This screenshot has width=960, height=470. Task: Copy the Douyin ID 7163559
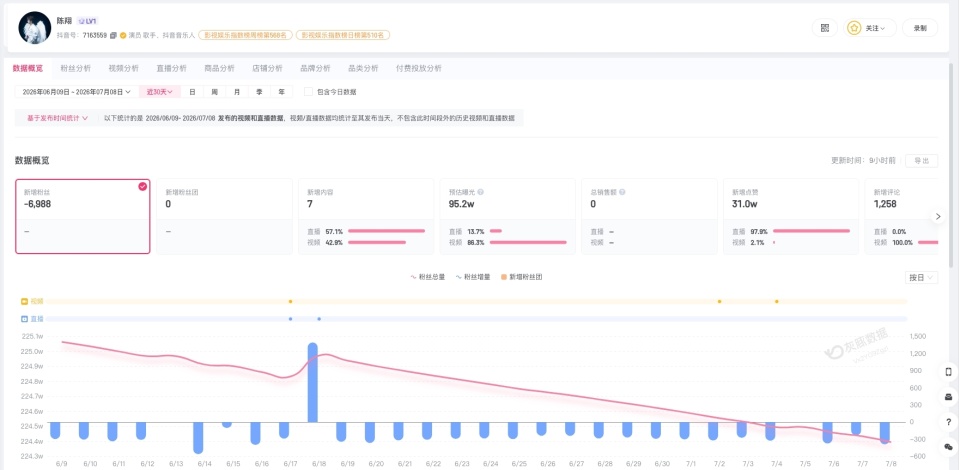click(x=113, y=35)
